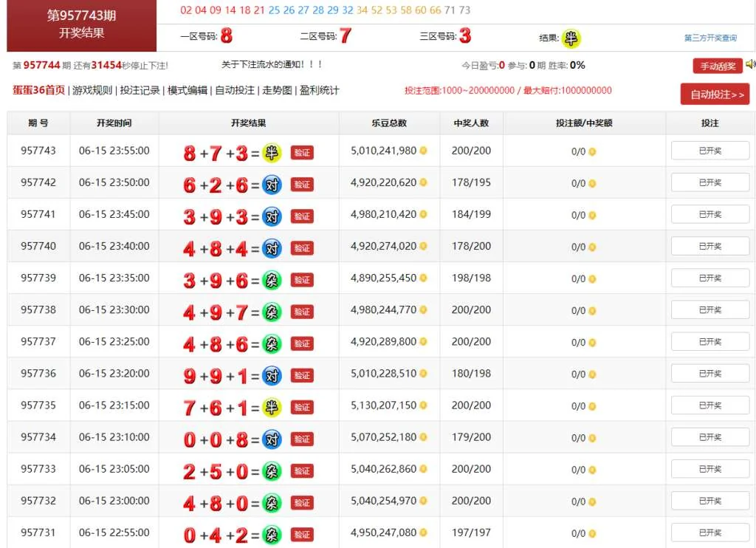This screenshot has width=756, height=548.
Task: Click the 验证 badge for period 957731
Action: pyautogui.click(x=302, y=534)
